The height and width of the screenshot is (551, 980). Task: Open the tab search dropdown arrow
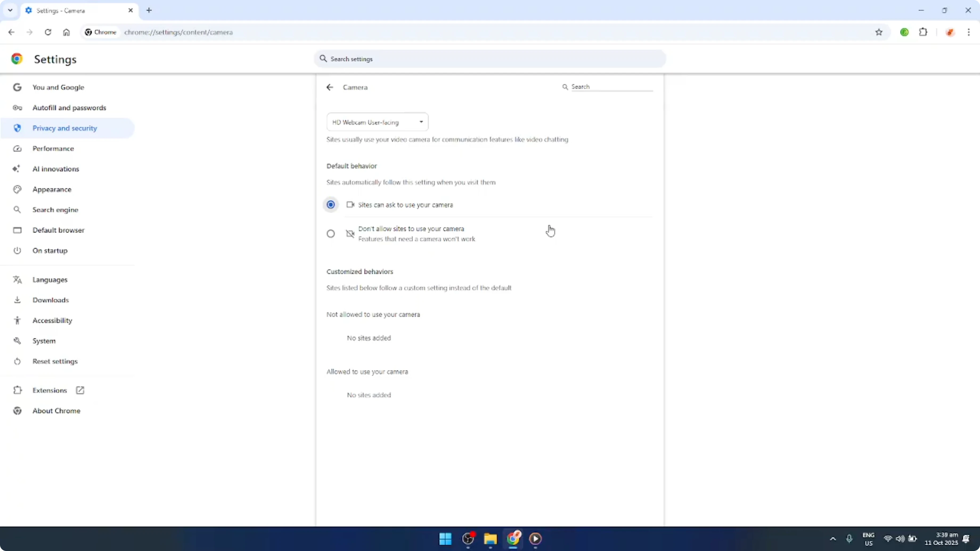click(x=10, y=10)
